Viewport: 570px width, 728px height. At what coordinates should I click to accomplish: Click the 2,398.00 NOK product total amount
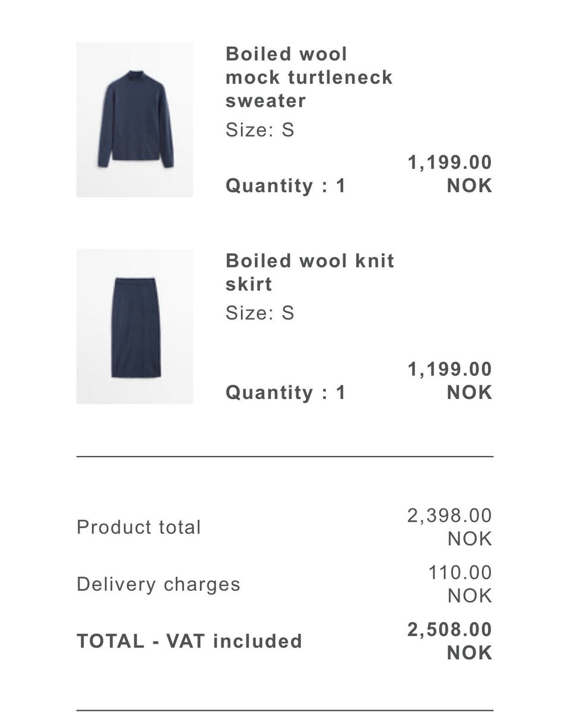450,527
